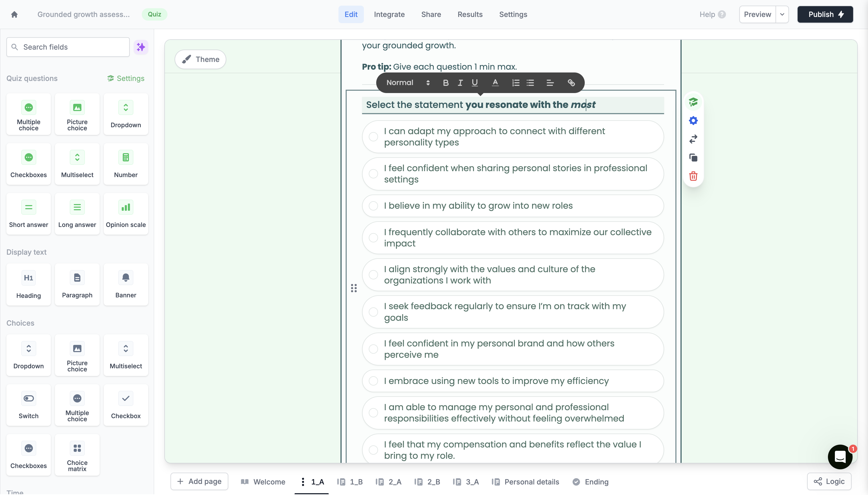The width and height of the screenshot is (868, 495).
Task: Change text alignment
Action: coord(550,82)
